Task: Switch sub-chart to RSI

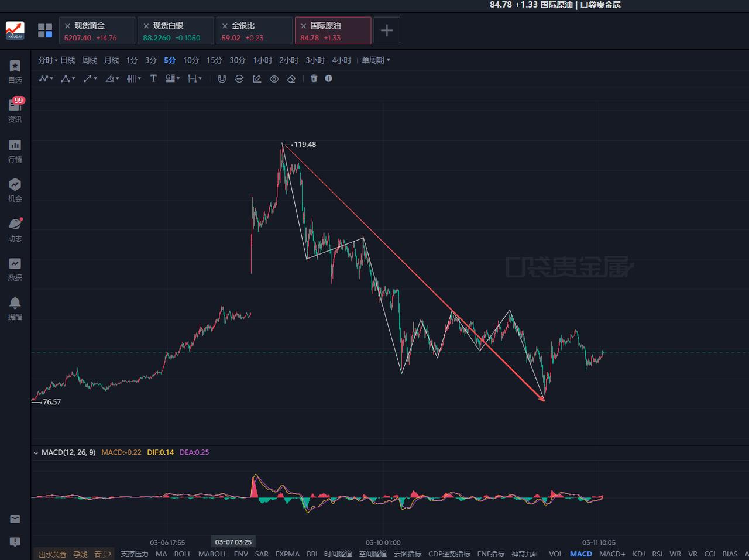Action: coord(657,554)
